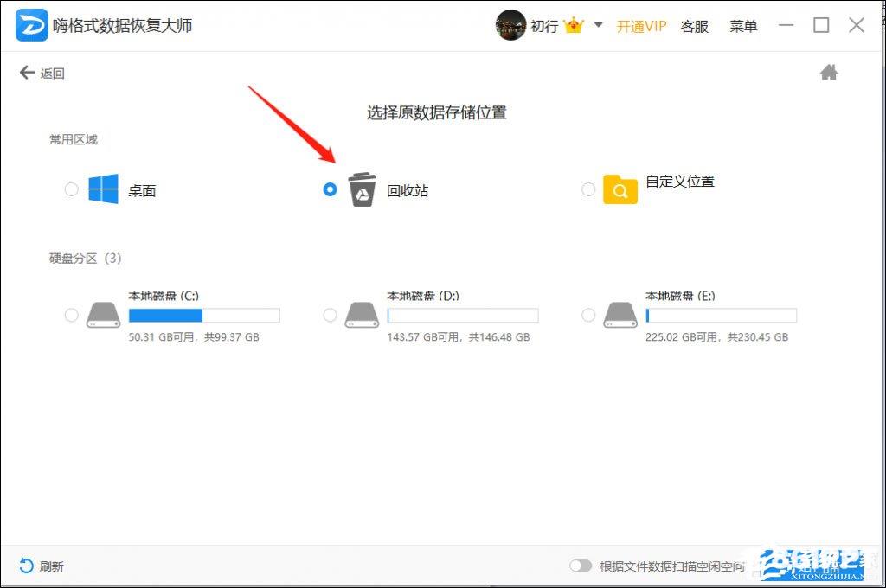Select the 本地磁盘 (E:) radio button
The width and height of the screenshot is (886, 588).
[x=588, y=315]
